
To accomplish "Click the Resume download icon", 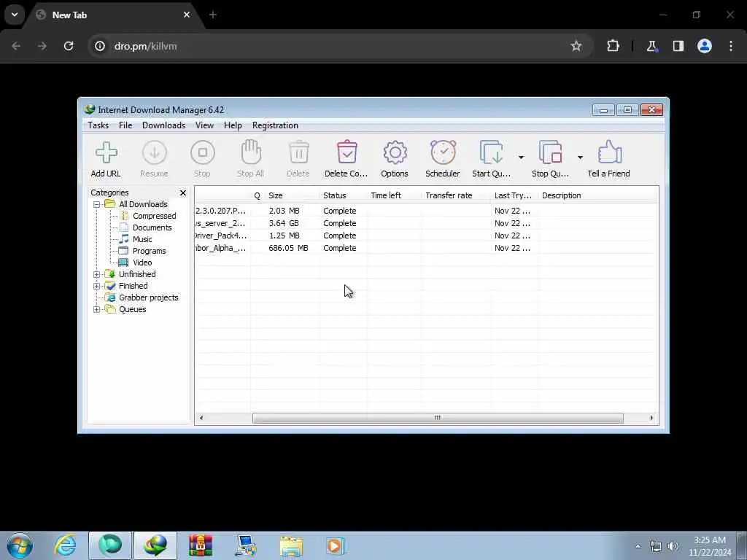I will [x=155, y=153].
